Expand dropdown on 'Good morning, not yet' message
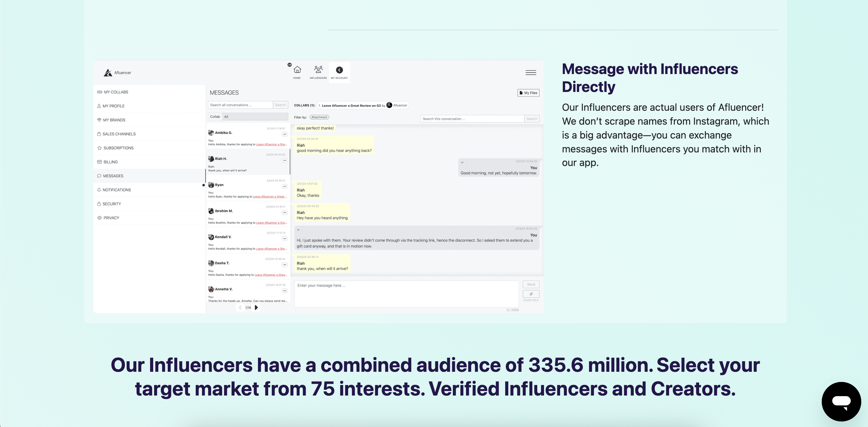Screen dimensions: 868x427 462,163
